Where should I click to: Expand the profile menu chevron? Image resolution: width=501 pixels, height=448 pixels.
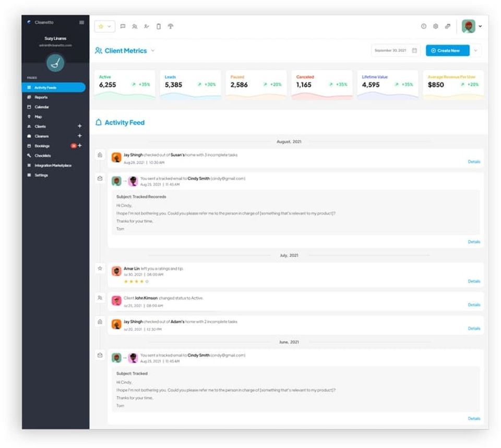point(480,26)
